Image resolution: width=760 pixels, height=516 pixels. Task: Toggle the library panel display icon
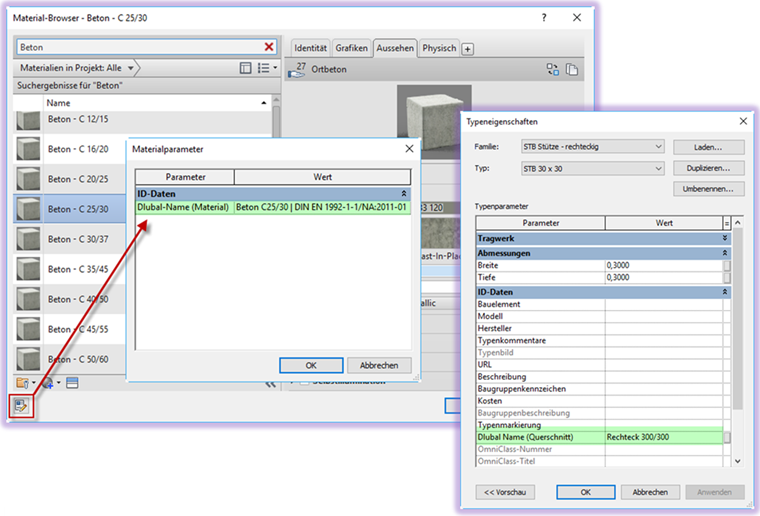point(246,68)
